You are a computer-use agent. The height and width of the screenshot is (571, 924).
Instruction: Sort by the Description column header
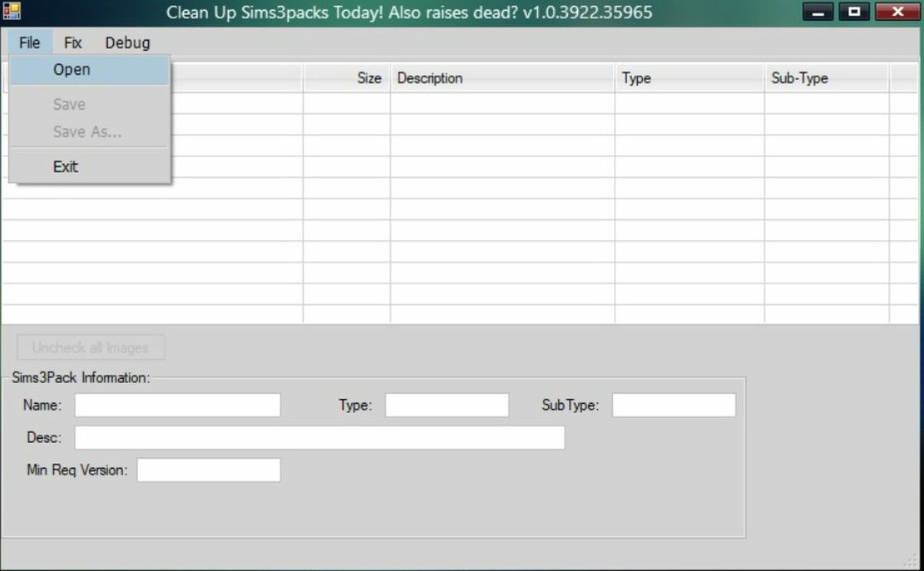point(502,77)
